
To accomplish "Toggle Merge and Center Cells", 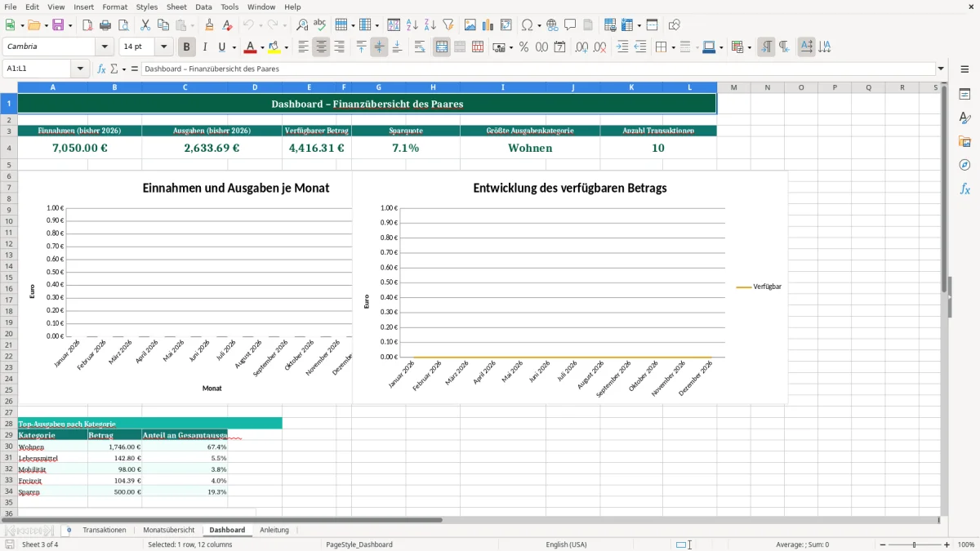I will pyautogui.click(x=442, y=47).
